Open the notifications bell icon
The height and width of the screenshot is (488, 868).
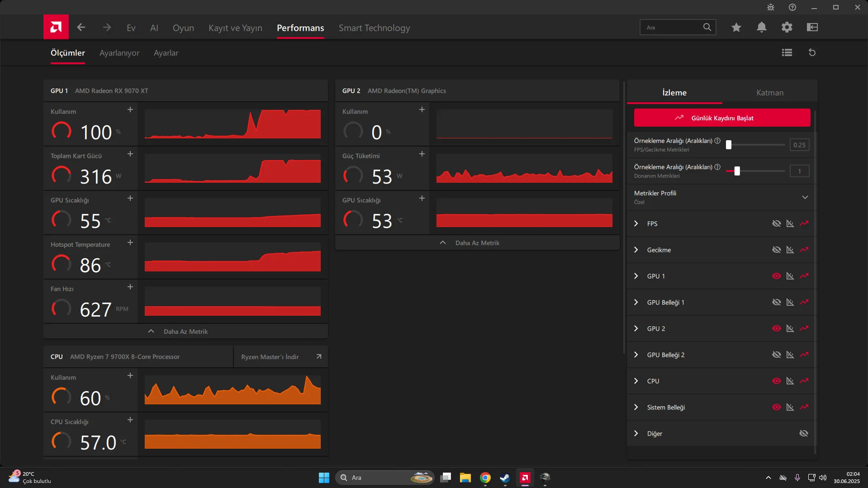click(x=761, y=28)
